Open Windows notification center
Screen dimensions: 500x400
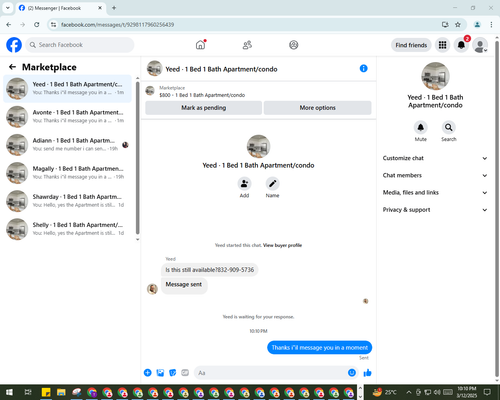487,392
